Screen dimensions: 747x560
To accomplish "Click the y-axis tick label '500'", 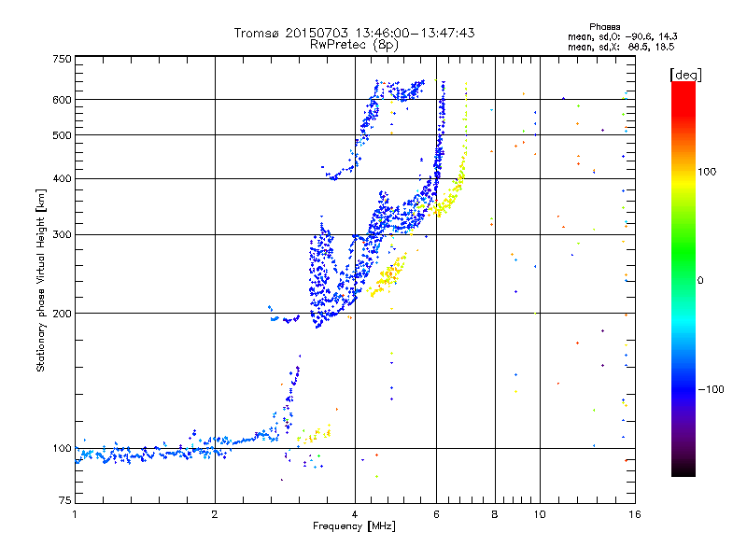I will click(62, 135).
